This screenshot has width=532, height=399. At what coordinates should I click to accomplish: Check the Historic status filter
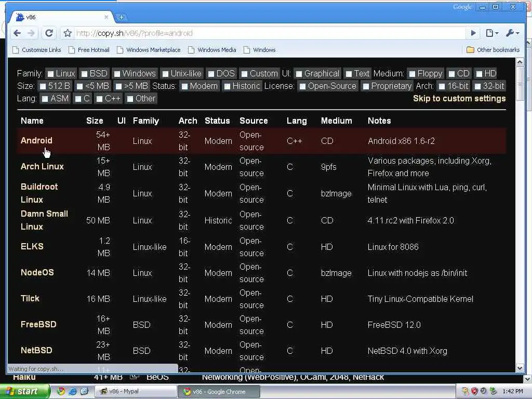[228, 87]
